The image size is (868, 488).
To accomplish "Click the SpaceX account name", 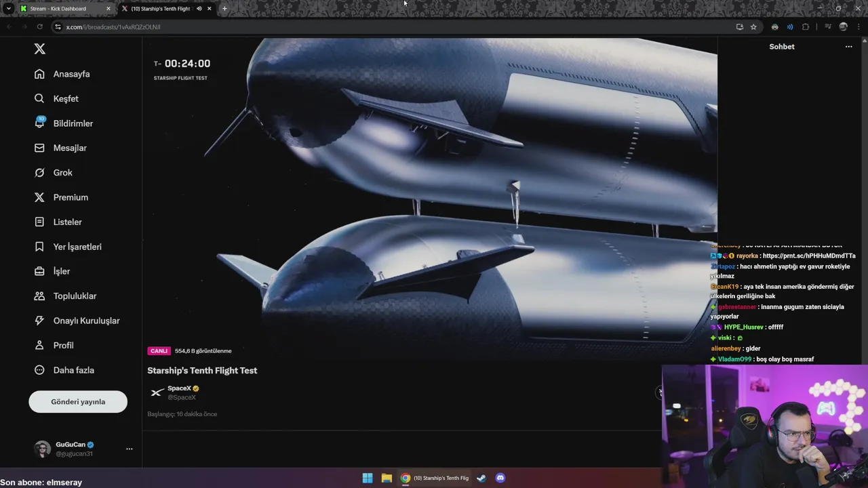I will pos(180,388).
